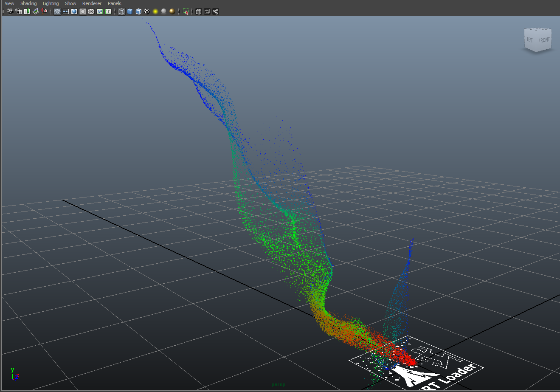Toggle X-Ray joints icon
Image resolution: width=560 pixels, height=392 pixels.
click(x=215, y=11)
